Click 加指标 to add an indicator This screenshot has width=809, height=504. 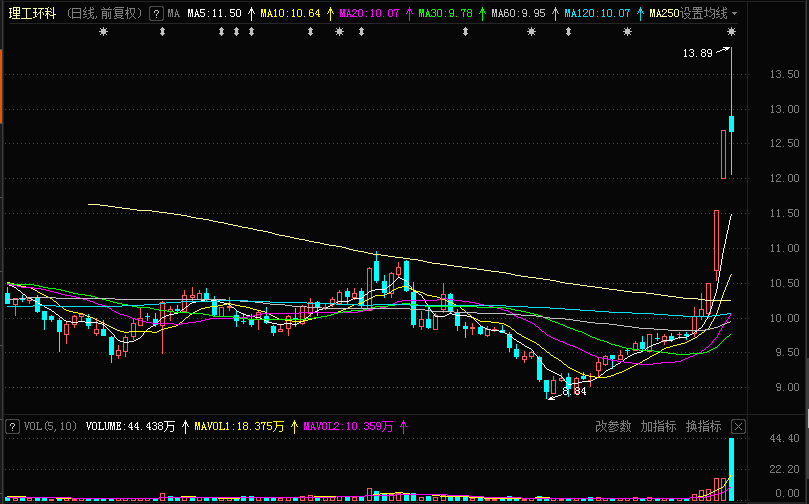(658, 426)
